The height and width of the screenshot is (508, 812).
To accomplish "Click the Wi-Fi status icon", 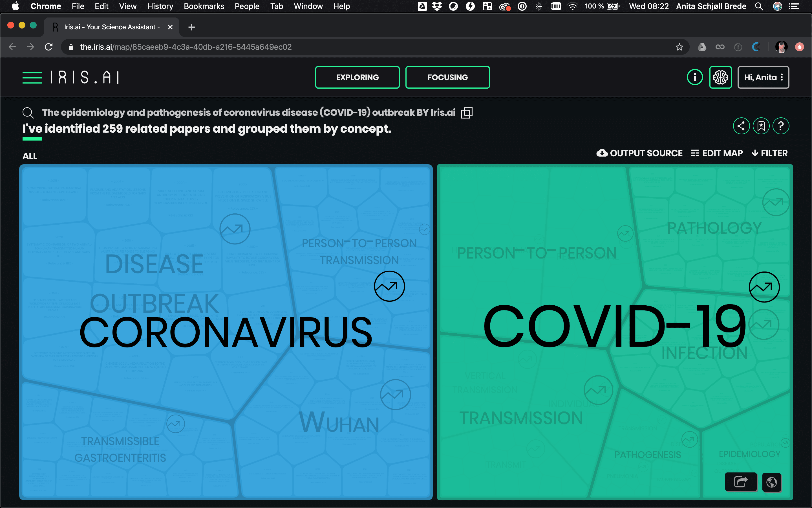I will pyautogui.click(x=572, y=6).
